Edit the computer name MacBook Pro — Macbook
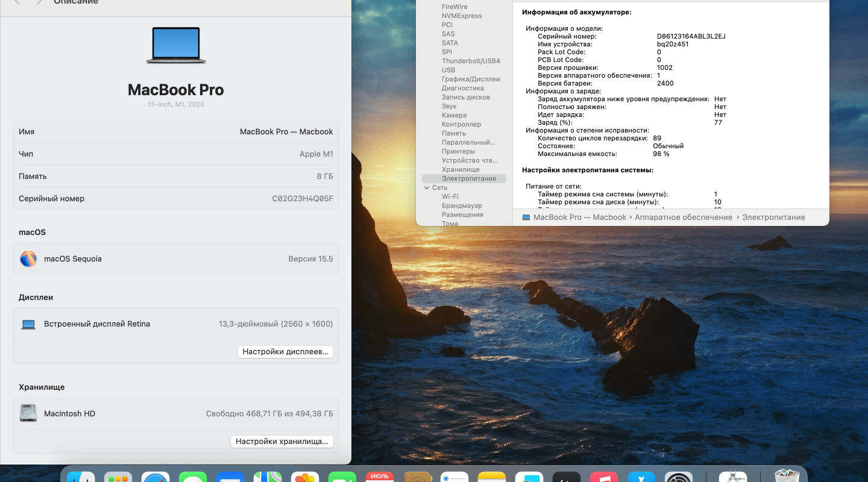The height and width of the screenshot is (482, 868). point(286,131)
